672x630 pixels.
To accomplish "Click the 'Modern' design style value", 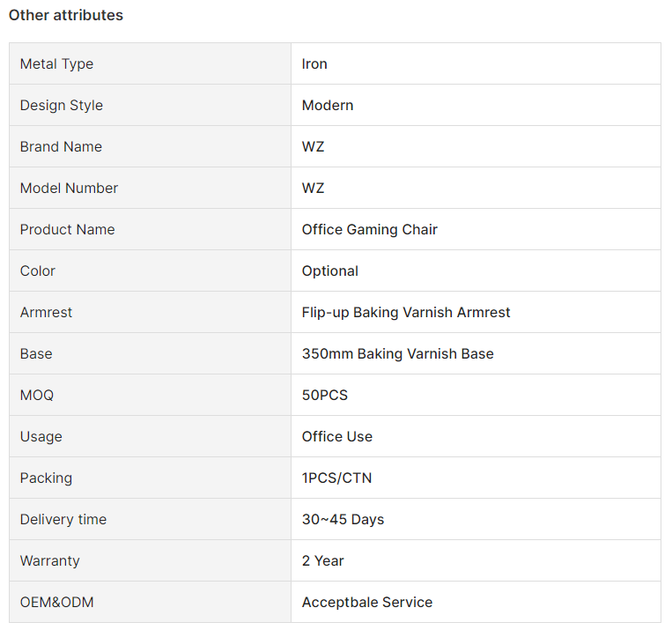I will pos(328,105).
